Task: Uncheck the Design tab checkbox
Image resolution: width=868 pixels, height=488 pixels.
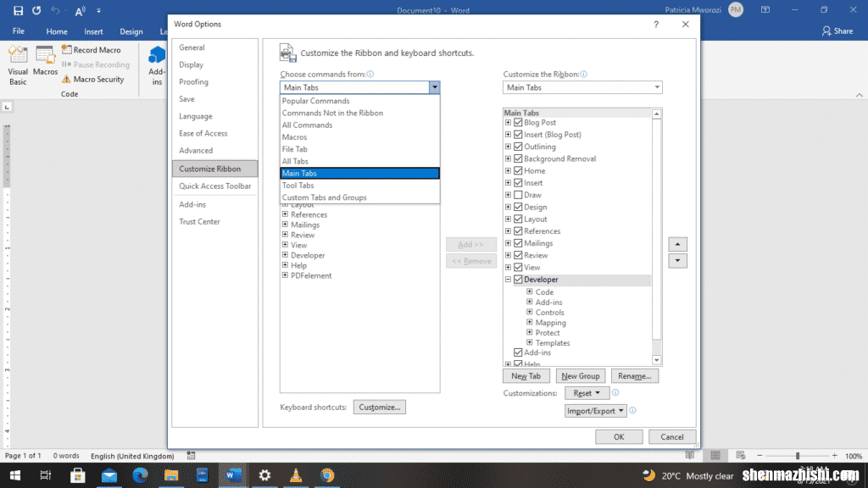Action: [x=518, y=207]
